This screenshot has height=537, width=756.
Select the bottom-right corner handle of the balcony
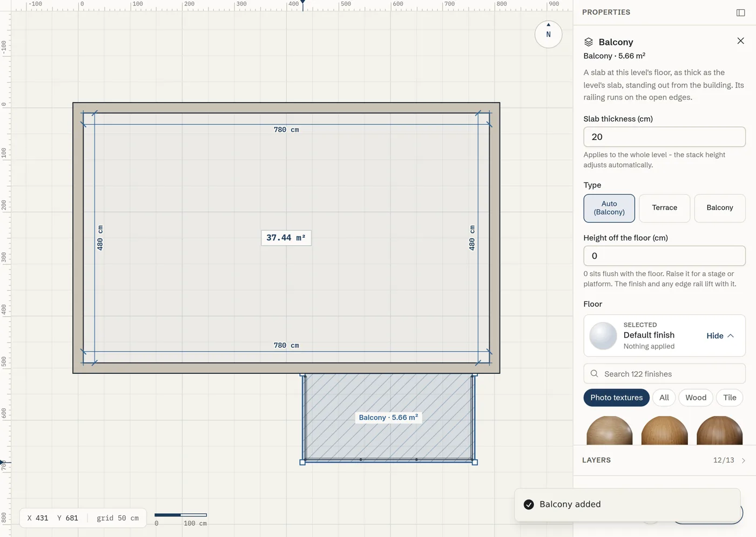tap(475, 462)
